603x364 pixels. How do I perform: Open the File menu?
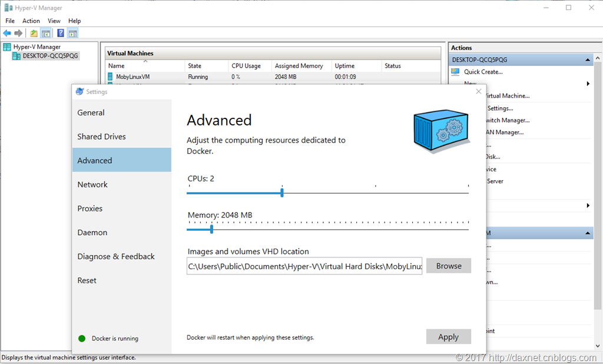[10, 21]
